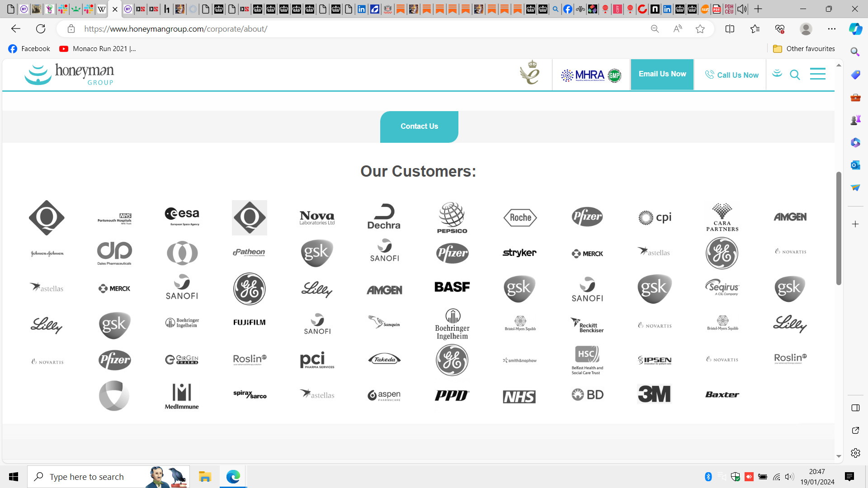
Task: Click the BASF customer logo
Action: (452, 287)
